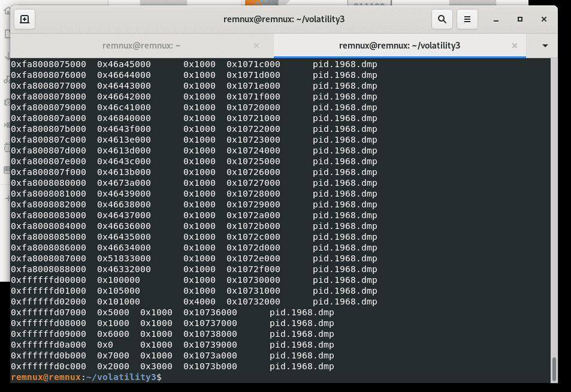The image size is (571, 392).
Task: Click file offset 0x10723000
Action: pos(253,140)
